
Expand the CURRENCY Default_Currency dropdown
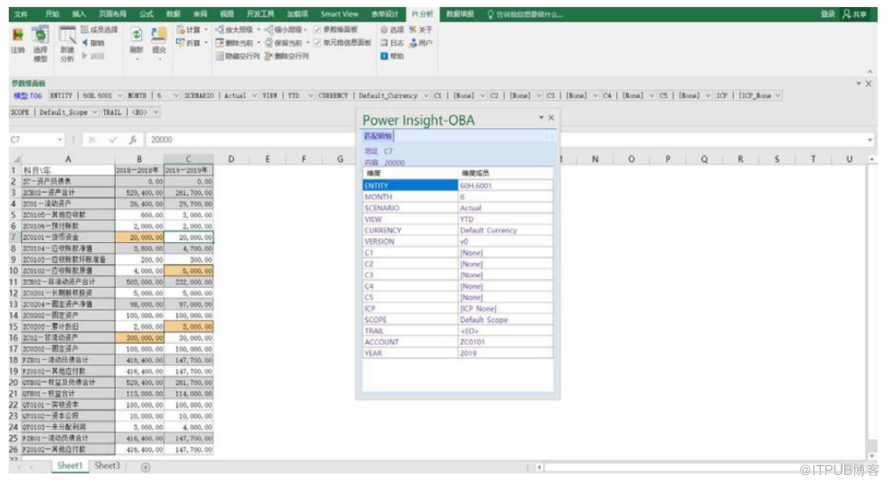[421, 96]
